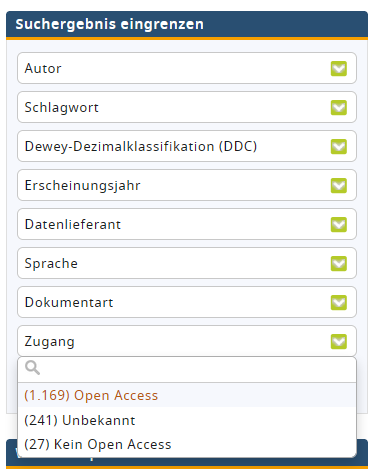Click green arrow icon beside Erscheinungsjahr

coord(339,185)
